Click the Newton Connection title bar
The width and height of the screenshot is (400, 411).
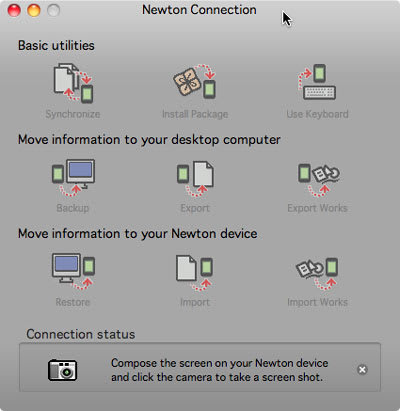(x=199, y=10)
